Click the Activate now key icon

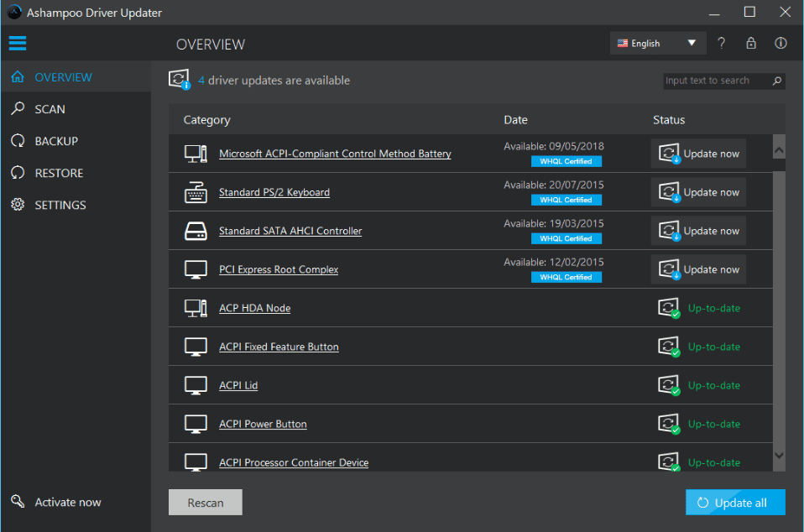(x=18, y=501)
